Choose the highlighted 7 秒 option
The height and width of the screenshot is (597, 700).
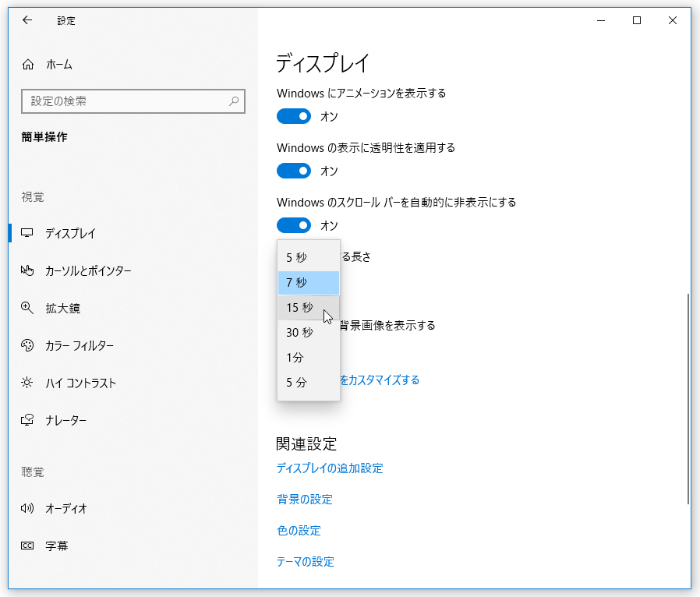pyautogui.click(x=309, y=282)
